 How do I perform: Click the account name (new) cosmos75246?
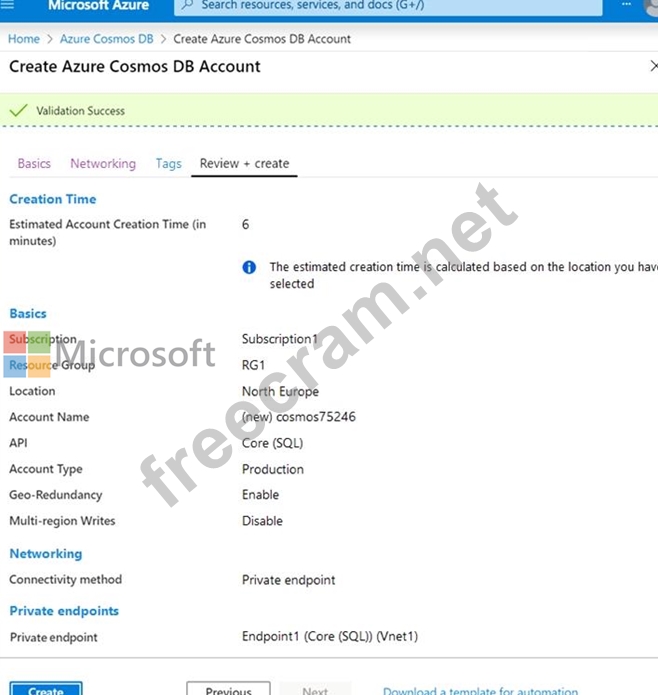point(299,417)
